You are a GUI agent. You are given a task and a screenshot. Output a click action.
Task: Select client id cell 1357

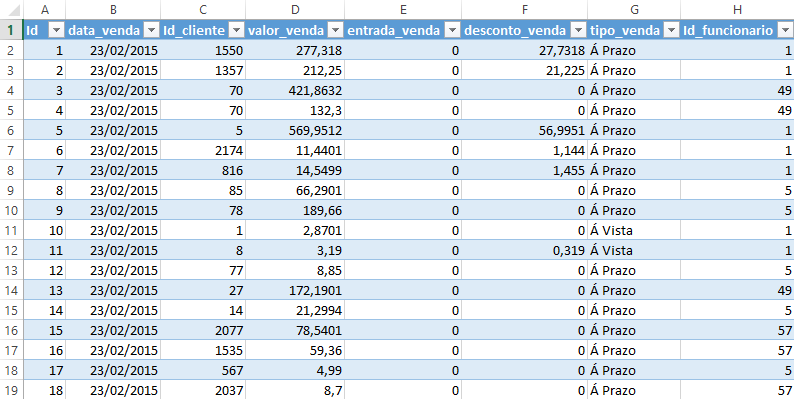pos(203,70)
